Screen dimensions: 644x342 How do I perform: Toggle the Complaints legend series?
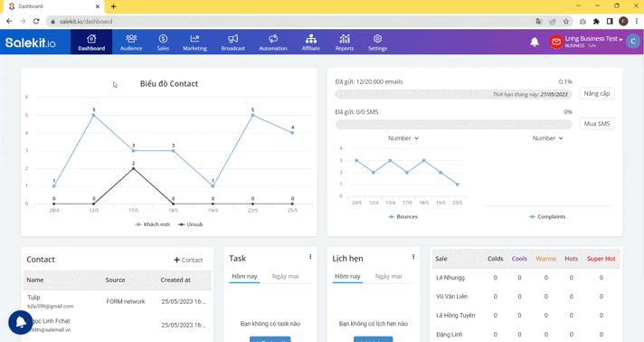click(x=547, y=216)
